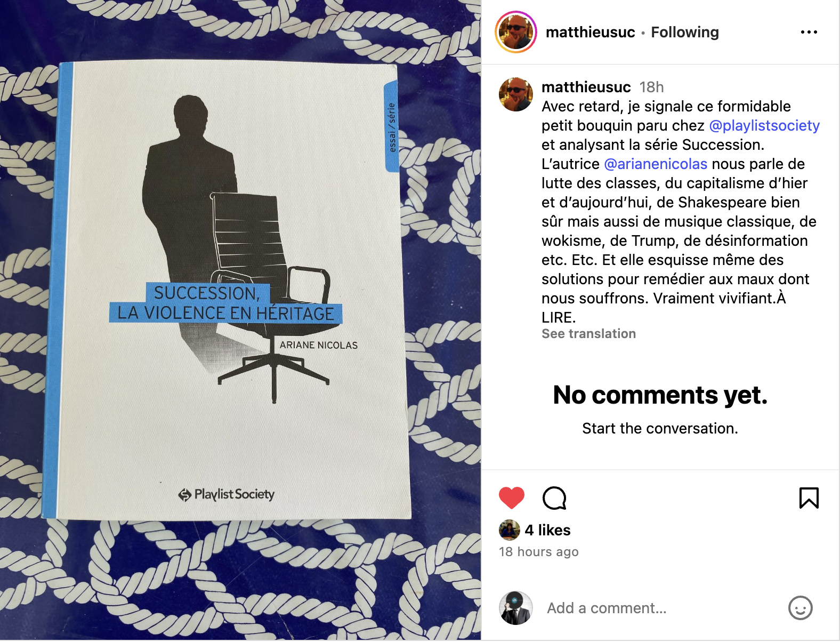Open your own profile avatar near comment box

pyautogui.click(x=515, y=608)
